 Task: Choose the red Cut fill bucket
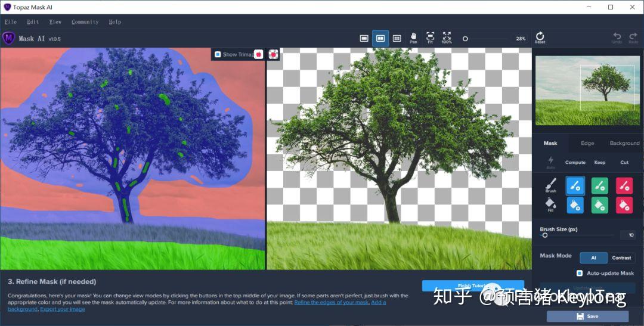point(624,205)
